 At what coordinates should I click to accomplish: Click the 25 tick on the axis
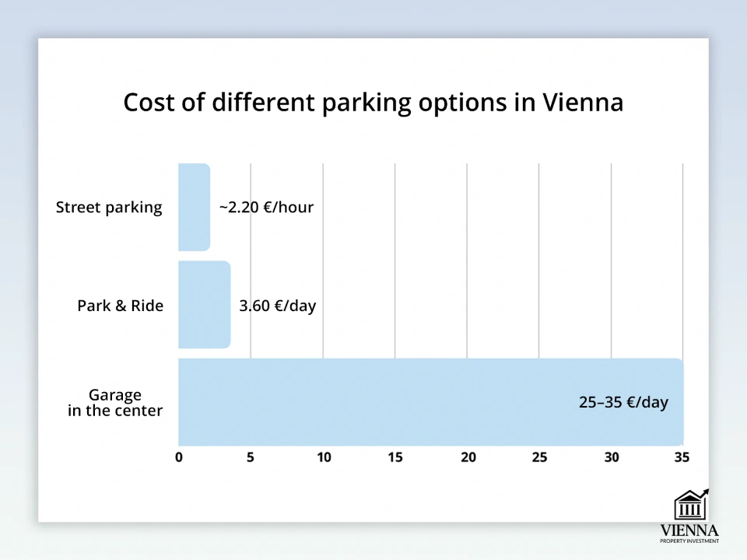coord(539,457)
